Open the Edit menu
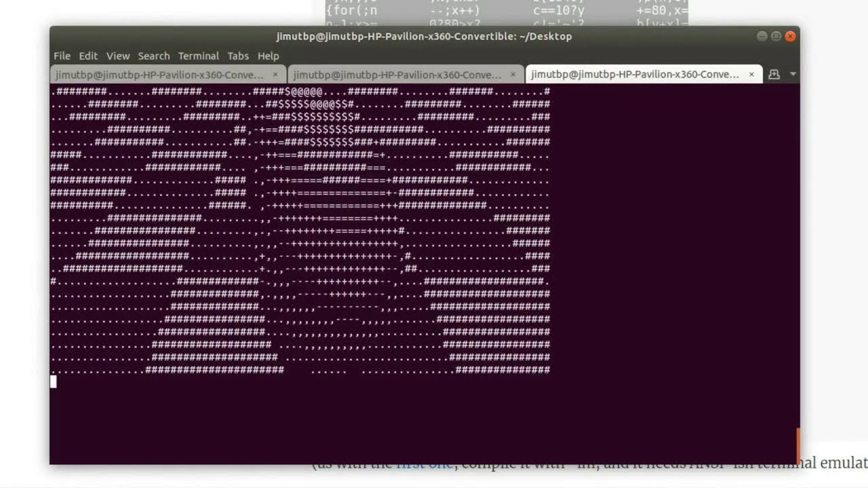The width and height of the screenshot is (868, 488). [x=88, y=56]
